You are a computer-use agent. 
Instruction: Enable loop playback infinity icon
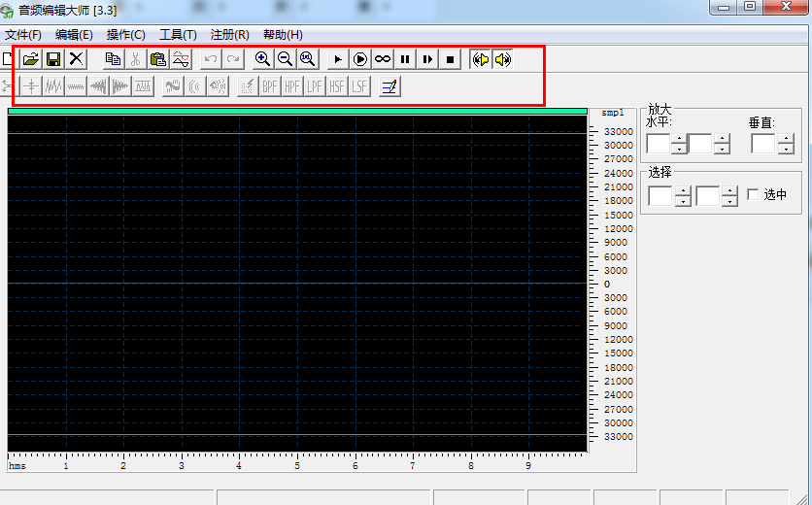(383, 59)
